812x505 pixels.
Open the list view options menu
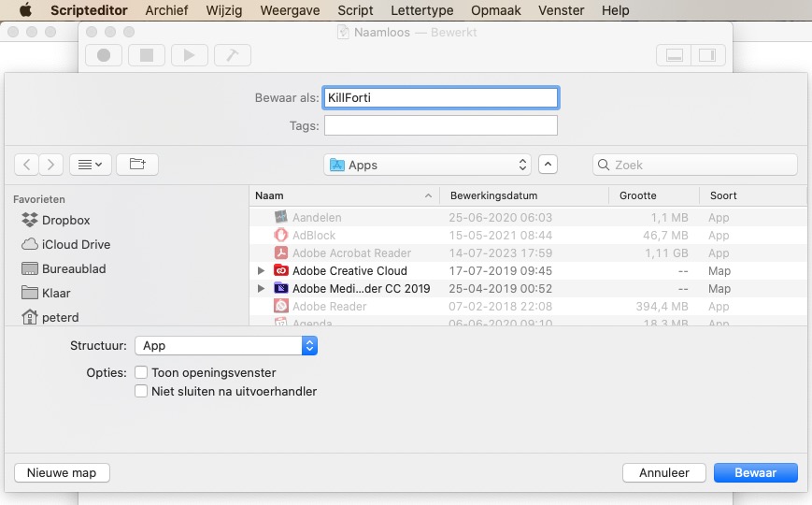(x=91, y=165)
